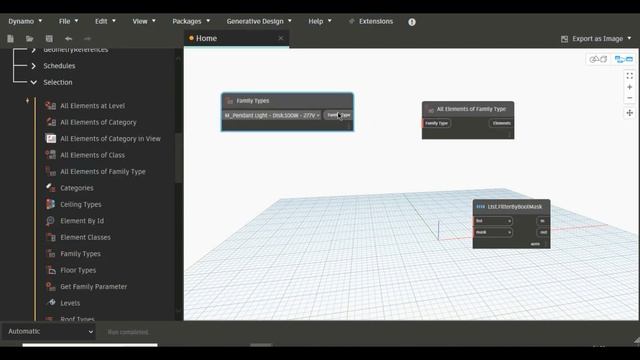
Task: Click the Save icon in toolbar
Action: coord(49,39)
